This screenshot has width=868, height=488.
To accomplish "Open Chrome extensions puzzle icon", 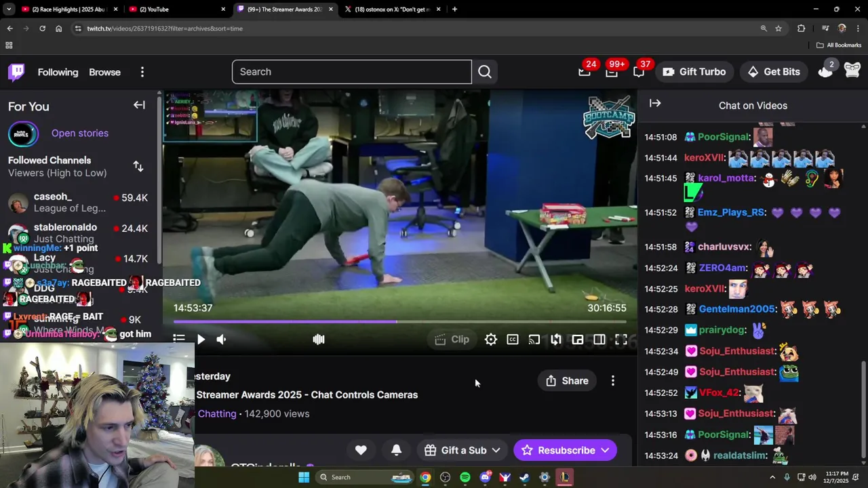I will (802, 28).
